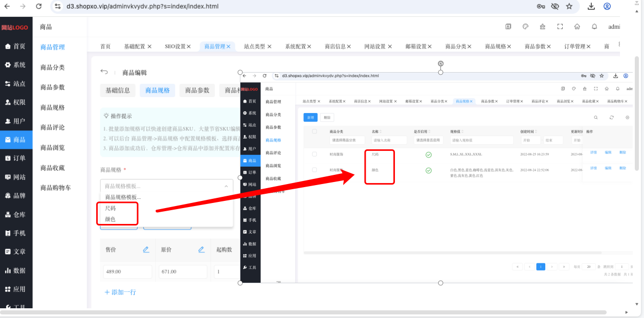The height and width of the screenshot is (318, 644).
Task: Reload the page in the outer browser toolbar
Action: coord(39,7)
